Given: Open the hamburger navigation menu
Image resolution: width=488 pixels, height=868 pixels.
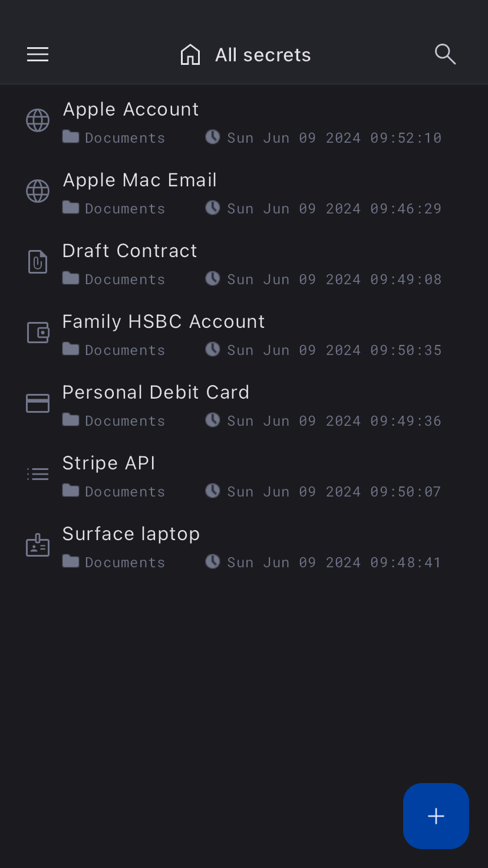Looking at the screenshot, I should pyautogui.click(x=38, y=55).
